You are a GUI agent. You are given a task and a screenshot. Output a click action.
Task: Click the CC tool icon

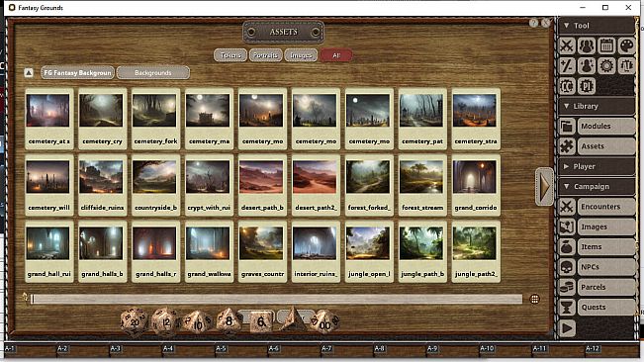point(567,86)
